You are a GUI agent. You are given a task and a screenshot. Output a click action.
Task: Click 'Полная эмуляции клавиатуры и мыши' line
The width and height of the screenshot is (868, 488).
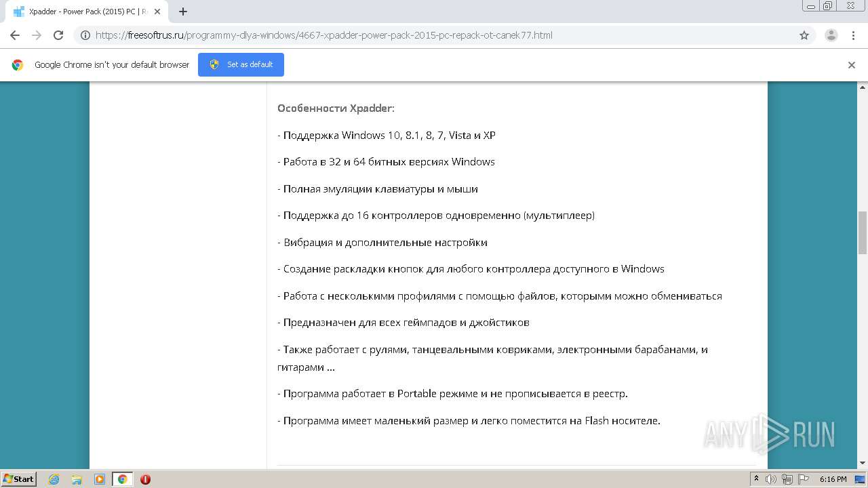click(x=378, y=189)
